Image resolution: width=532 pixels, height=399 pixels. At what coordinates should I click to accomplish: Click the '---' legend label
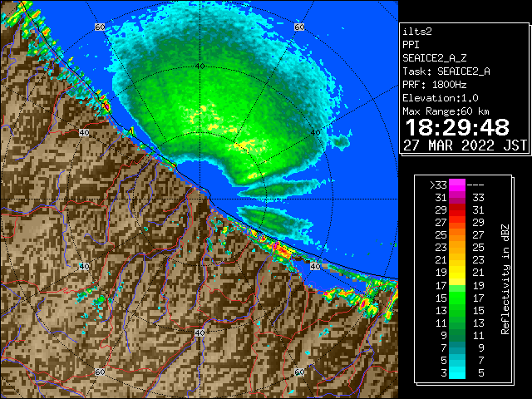pyautogui.click(x=475, y=185)
